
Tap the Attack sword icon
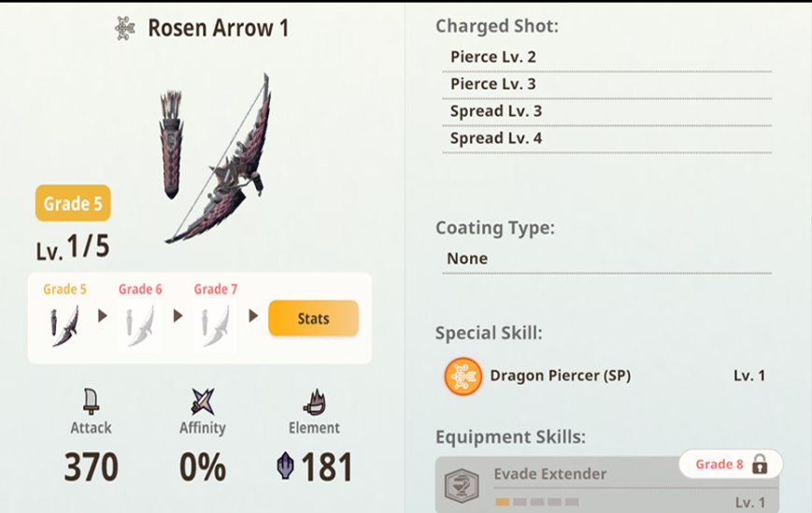[x=91, y=402]
